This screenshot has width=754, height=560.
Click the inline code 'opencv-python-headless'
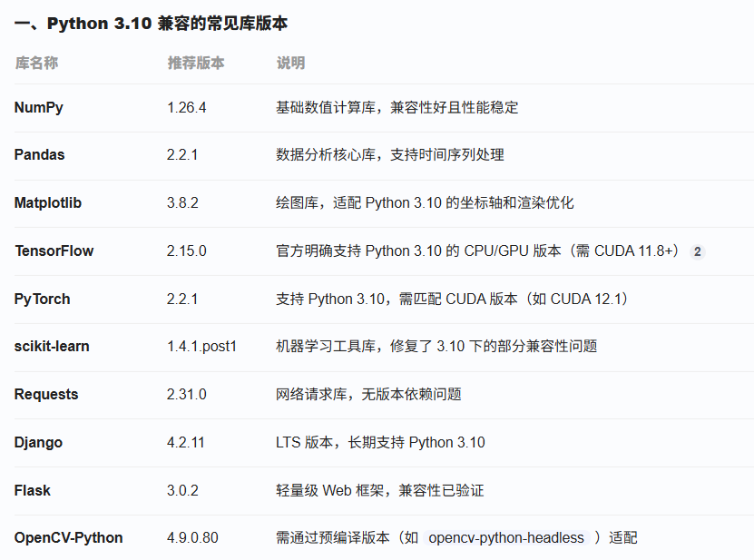coord(506,537)
